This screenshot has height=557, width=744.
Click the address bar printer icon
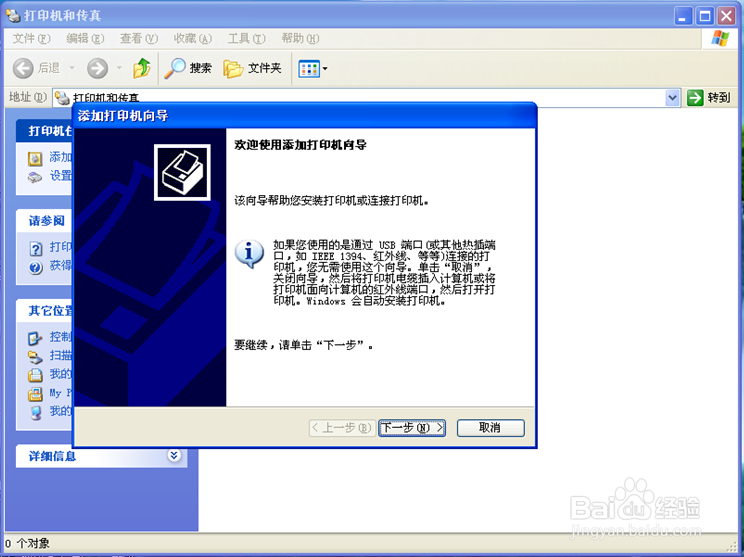[x=62, y=98]
